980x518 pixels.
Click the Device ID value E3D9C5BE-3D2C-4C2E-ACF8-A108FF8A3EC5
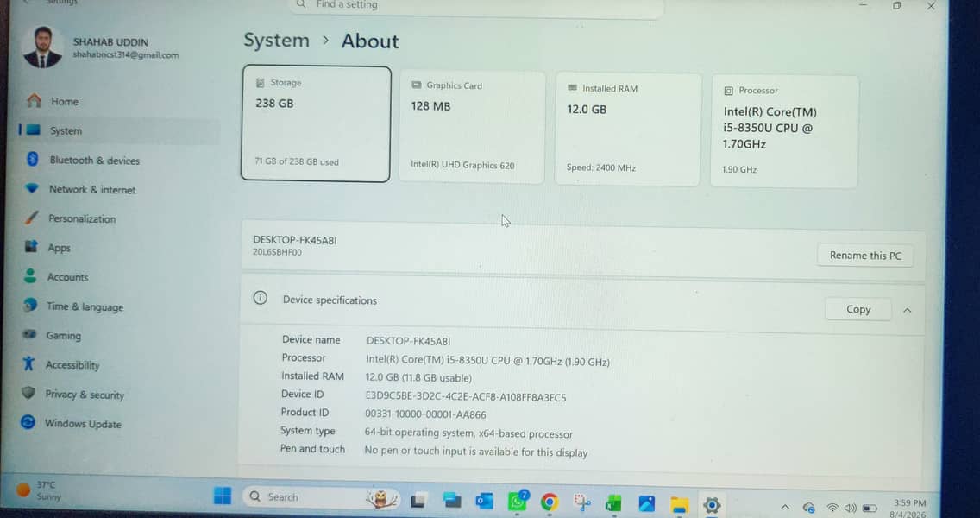coord(466,396)
